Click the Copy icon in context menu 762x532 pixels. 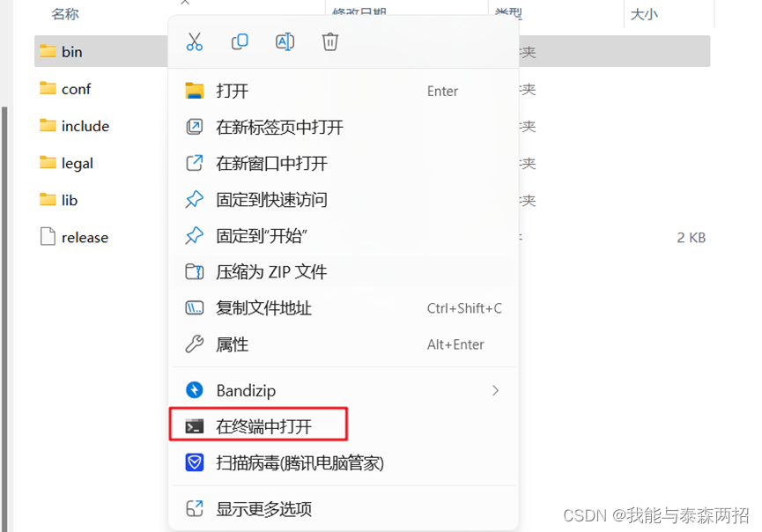point(240,41)
